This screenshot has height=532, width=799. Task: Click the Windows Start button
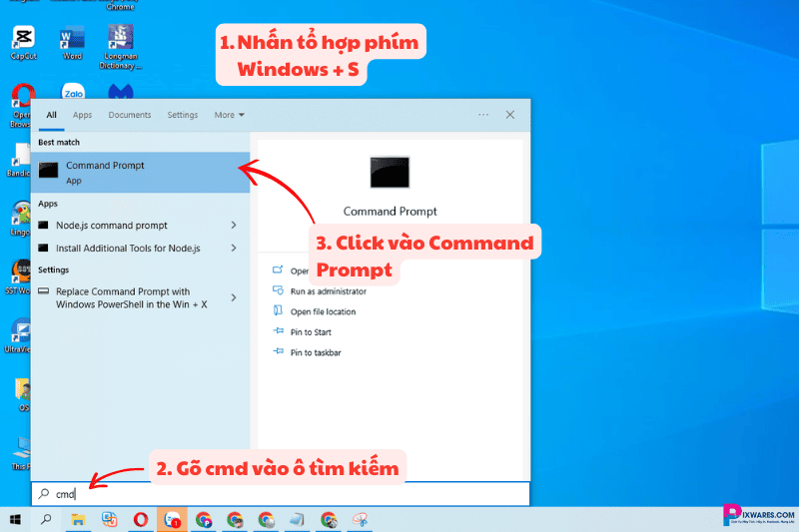point(15,519)
